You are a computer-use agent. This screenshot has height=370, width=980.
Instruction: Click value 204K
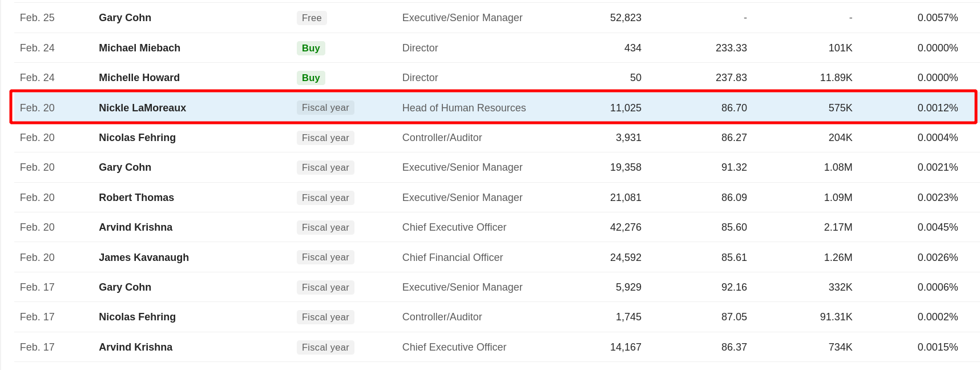pos(840,138)
